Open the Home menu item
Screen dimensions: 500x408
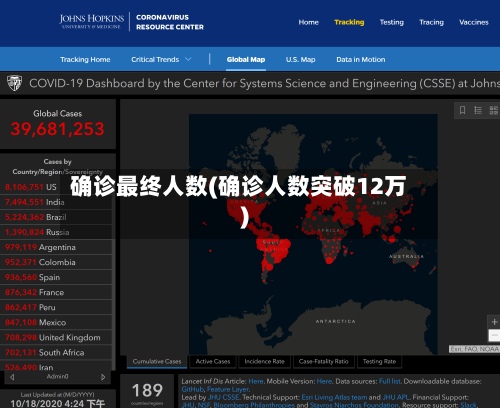(308, 22)
